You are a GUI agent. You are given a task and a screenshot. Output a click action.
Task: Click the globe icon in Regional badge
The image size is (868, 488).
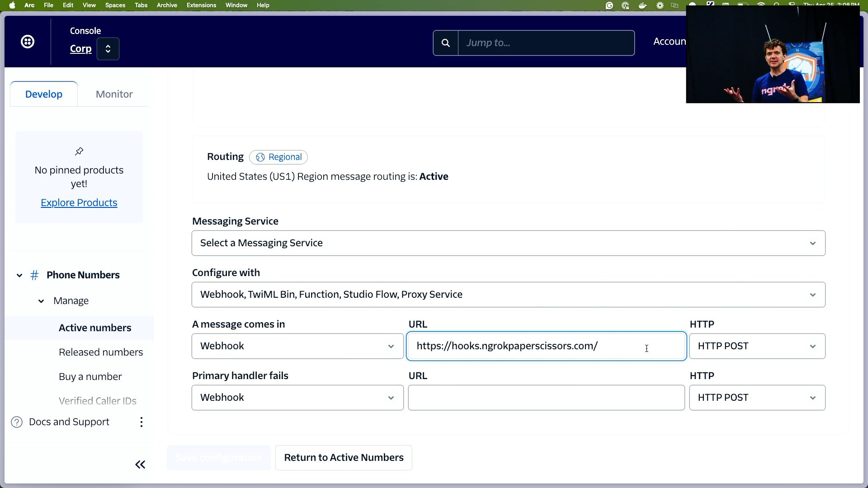tap(260, 157)
